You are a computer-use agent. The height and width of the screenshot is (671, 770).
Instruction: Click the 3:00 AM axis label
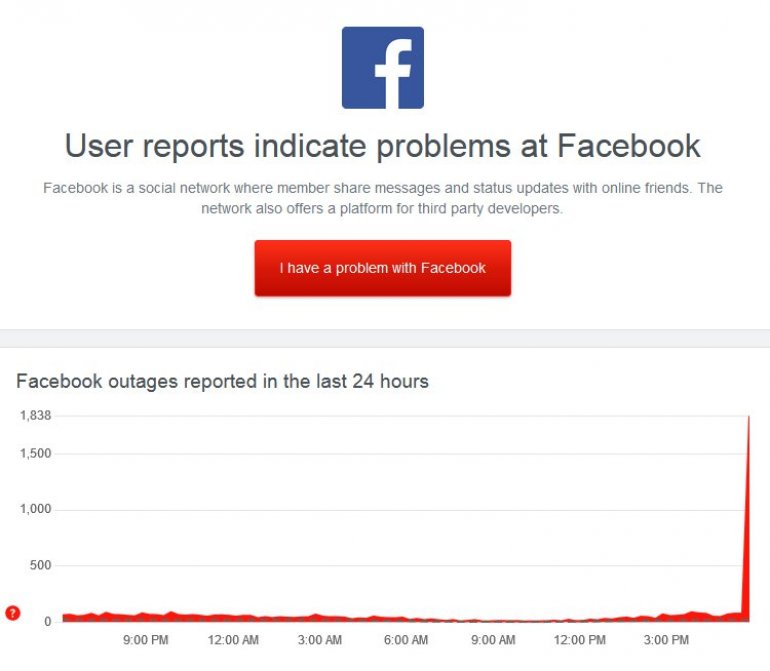[320, 640]
